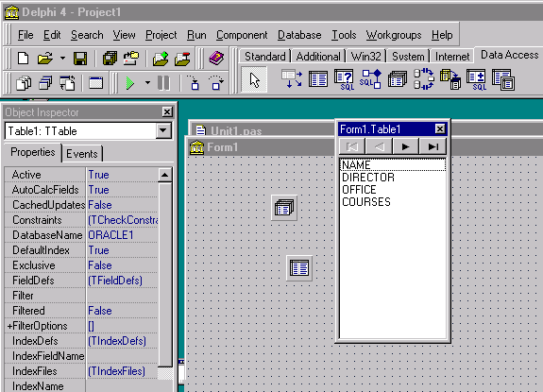This screenshot has width=543, height=392.
Task: Expand the +FilterOptions property
Action: point(9,326)
